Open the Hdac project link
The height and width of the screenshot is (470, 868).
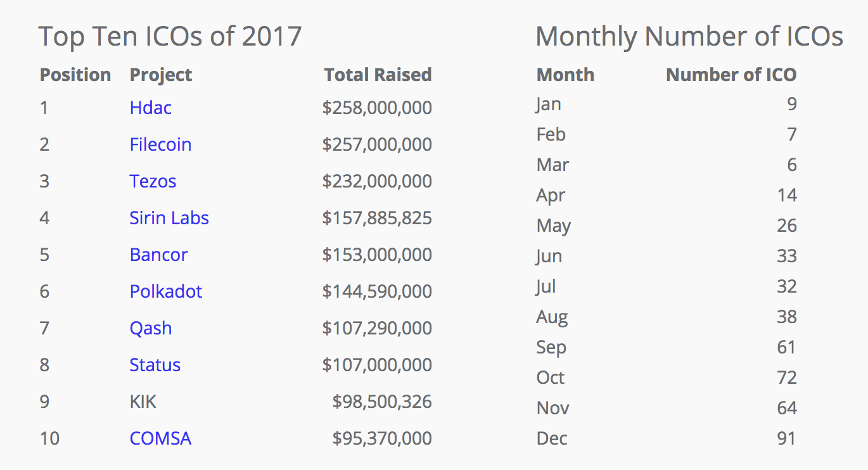pyautogui.click(x=150, y=108)
